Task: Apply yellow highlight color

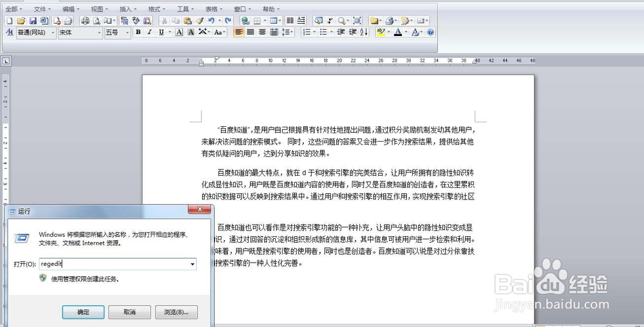Action: tap(381, 32)
